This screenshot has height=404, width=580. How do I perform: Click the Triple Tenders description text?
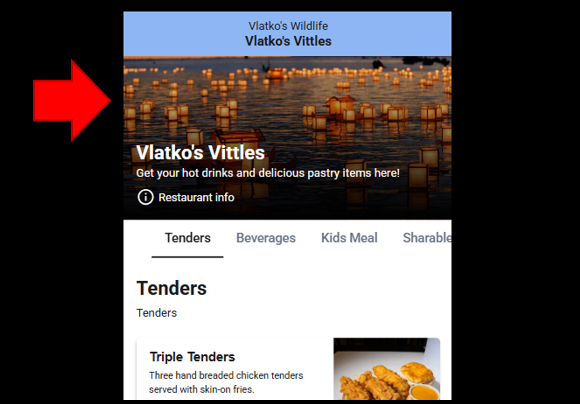226,383
